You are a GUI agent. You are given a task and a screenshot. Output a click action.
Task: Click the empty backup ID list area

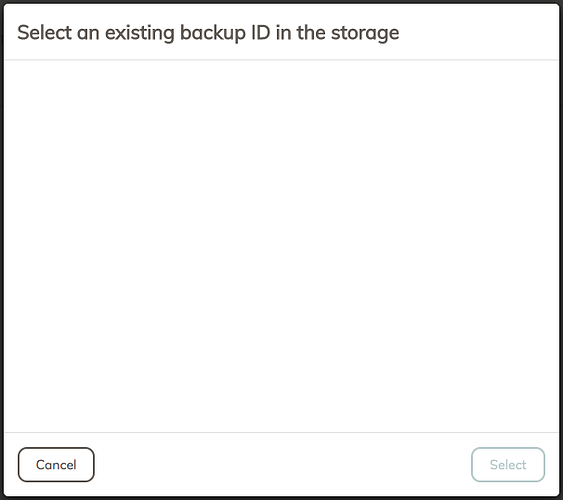tap(281, 246)
